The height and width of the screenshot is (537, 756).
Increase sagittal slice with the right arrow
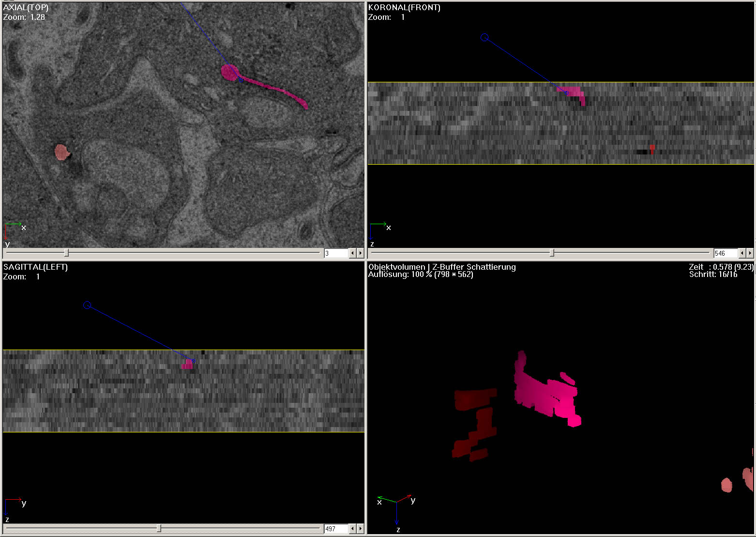[x=360, y=529]
